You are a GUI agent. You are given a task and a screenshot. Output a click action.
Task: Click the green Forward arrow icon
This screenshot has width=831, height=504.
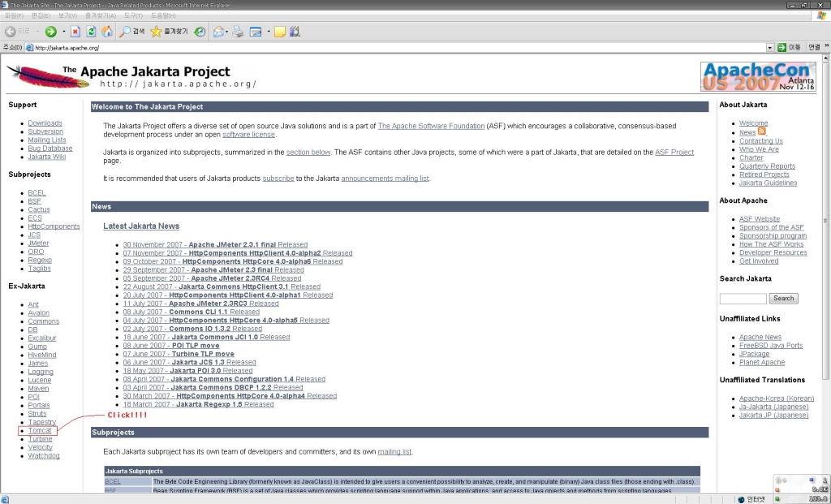50,32
